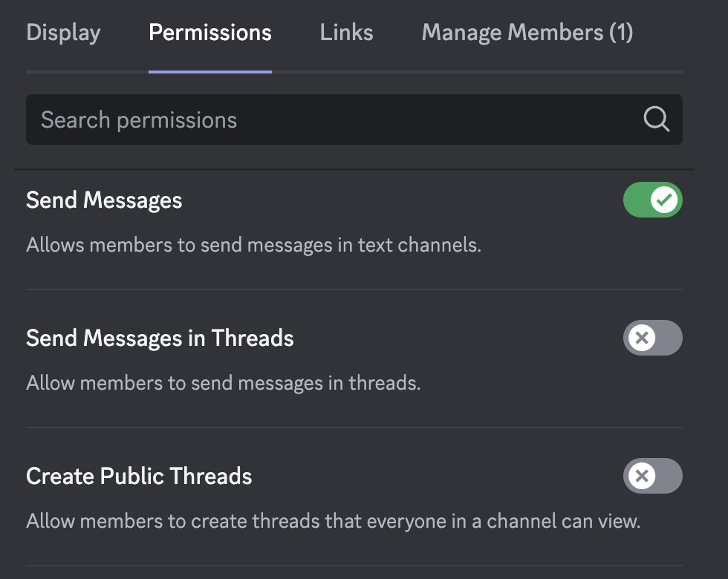Click the text 'Allows members to send messages in text channels'
The image size is (728, 579).
click(253, 245)
